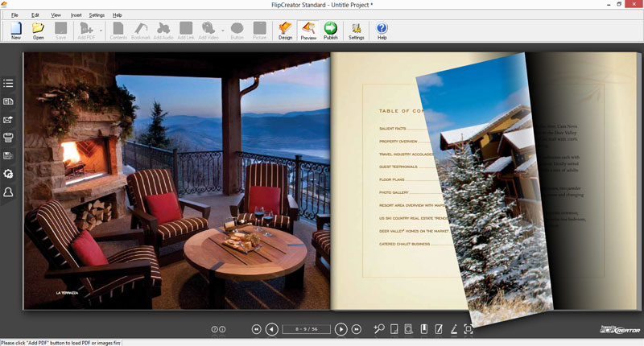Switch to Design mode in the toolbar
Viewport: 644px width, 346px height.
(x=285, y=31)
